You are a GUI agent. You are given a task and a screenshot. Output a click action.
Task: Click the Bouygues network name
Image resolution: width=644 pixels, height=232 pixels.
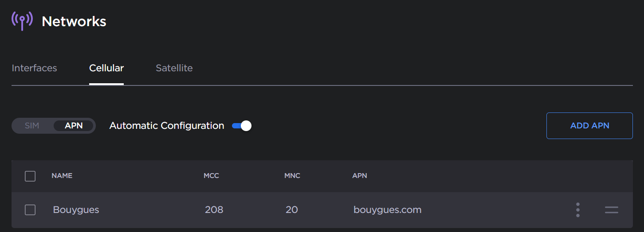click(76, 210)
